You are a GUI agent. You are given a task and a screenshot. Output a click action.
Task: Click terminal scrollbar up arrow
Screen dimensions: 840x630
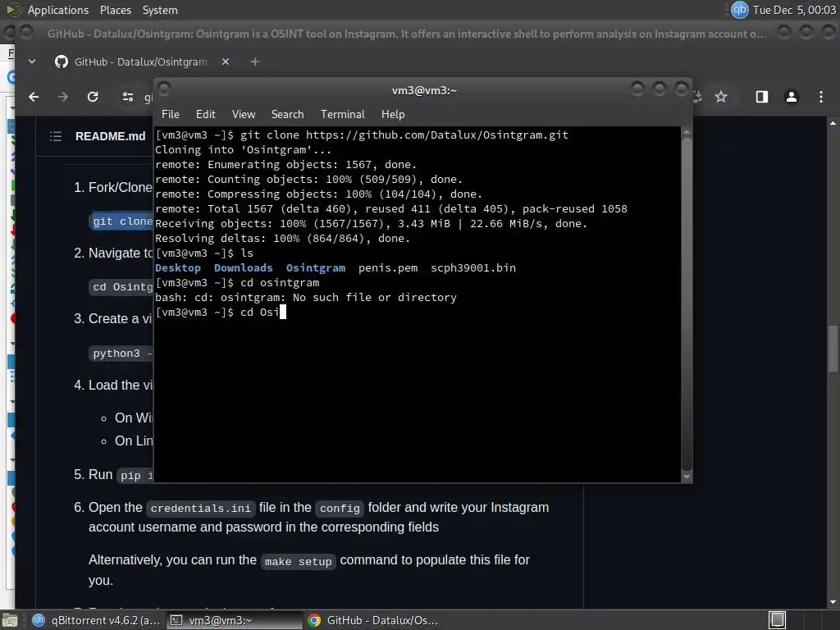point(687,132)
